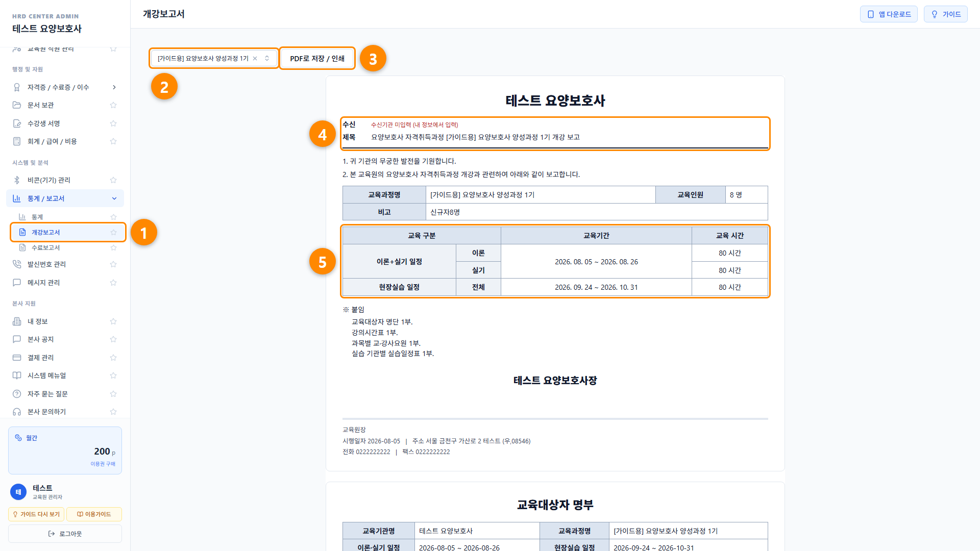Star the 수료보고서 menu item

pos(113,247)
